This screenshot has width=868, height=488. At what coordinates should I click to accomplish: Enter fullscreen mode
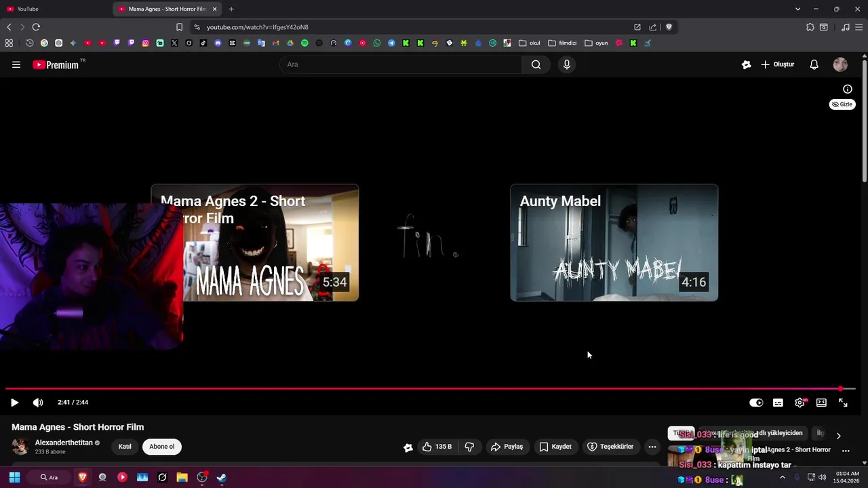coord(843,403)
